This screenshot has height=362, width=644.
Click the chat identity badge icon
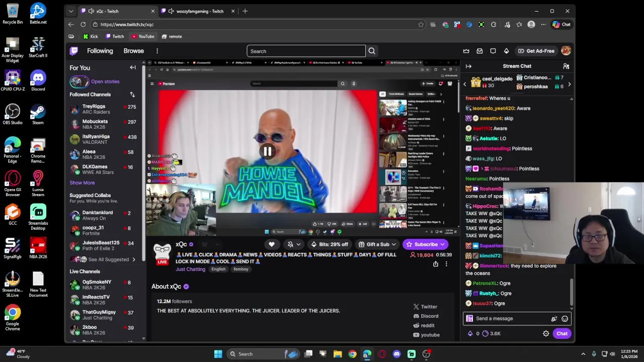tap(469, 318)
